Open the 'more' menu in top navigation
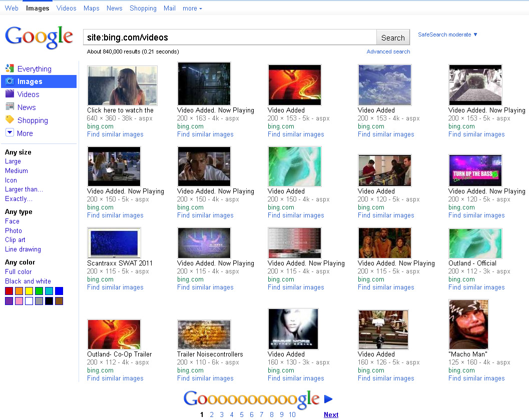Screen dimensions: 529x420 (x=192, y=8)
